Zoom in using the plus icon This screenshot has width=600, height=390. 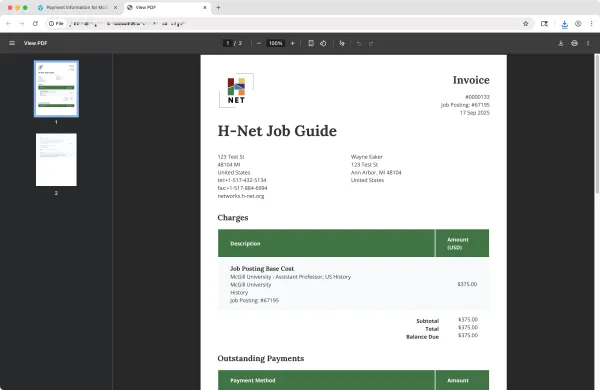(293, 43)
